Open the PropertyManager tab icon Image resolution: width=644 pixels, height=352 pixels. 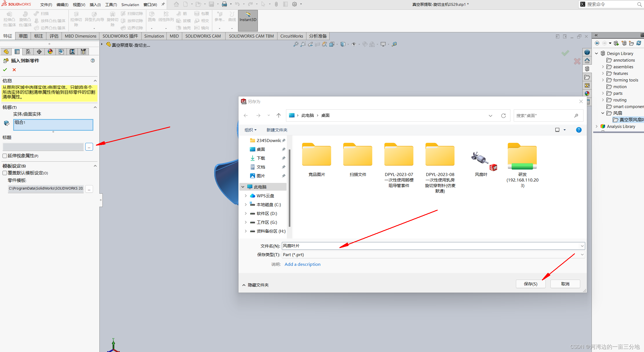[17, 52]
